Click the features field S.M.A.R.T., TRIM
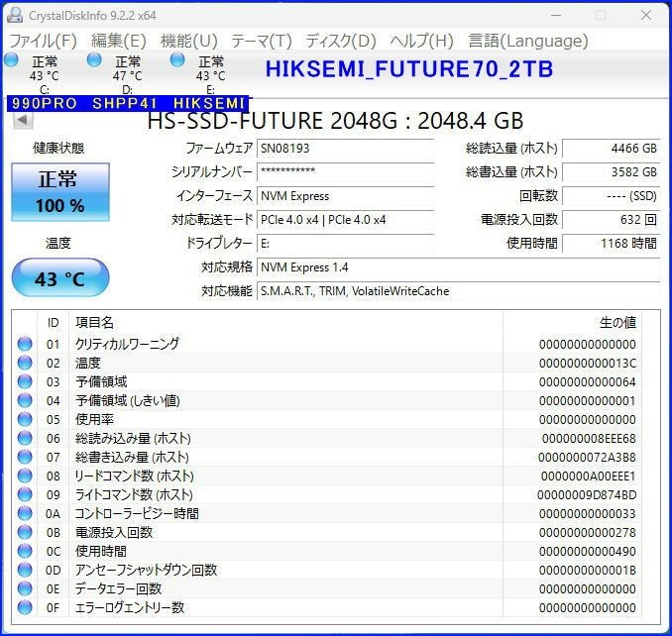 pyautogui.click(x=459, y=291)
